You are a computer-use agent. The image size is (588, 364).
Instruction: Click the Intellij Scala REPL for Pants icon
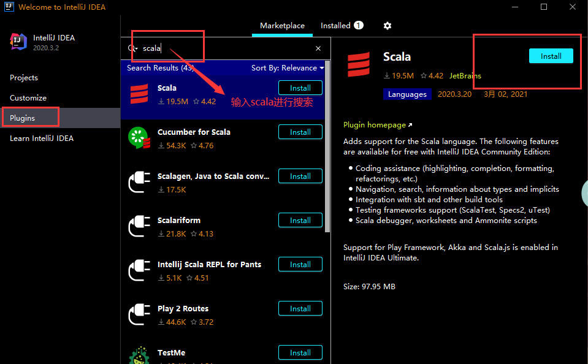tap(139, 270)
